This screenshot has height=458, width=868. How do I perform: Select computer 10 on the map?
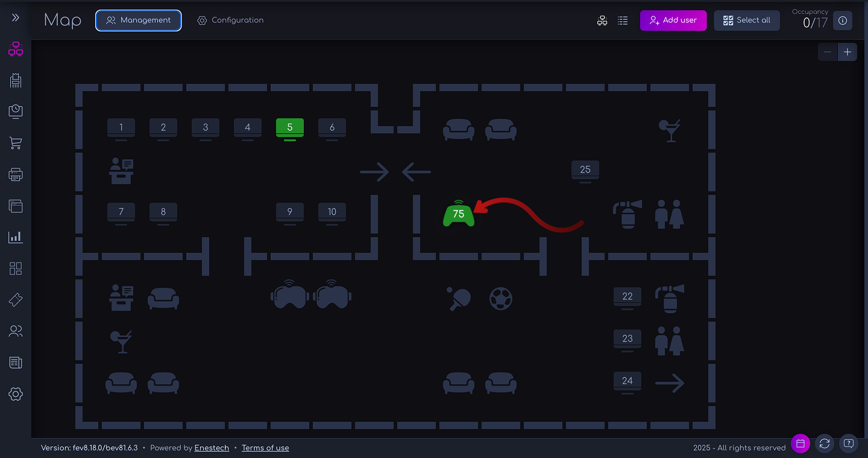coord(332,213)
